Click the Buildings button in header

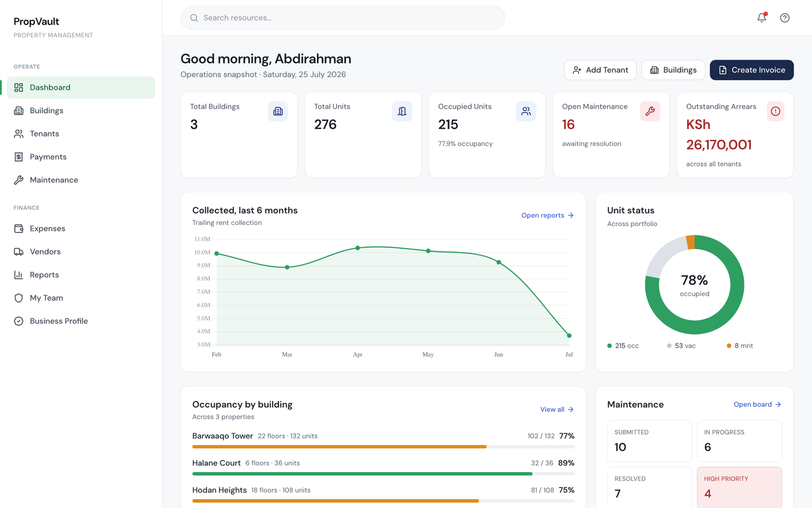click(673, 70)
